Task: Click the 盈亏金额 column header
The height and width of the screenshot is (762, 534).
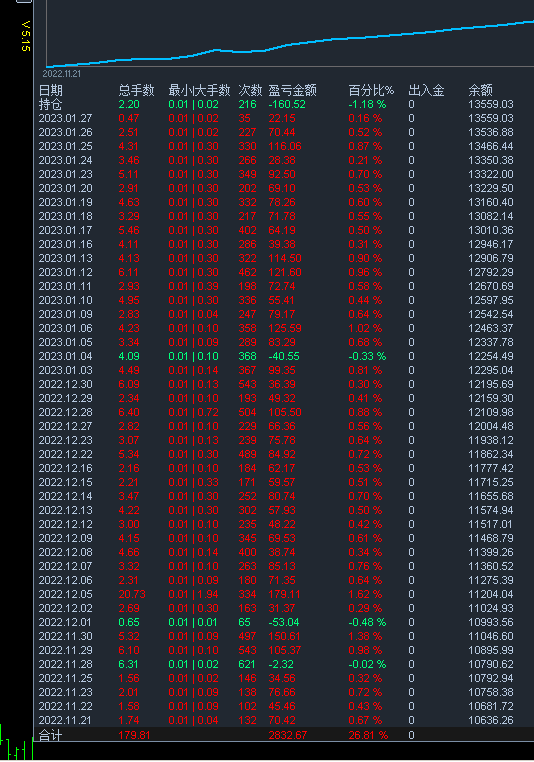Action: point(293,90)
